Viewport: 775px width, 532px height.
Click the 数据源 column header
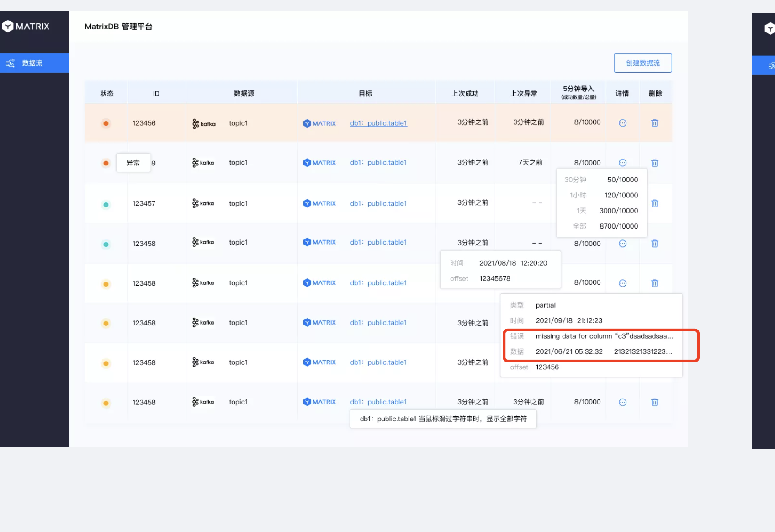tap(244, 93)
